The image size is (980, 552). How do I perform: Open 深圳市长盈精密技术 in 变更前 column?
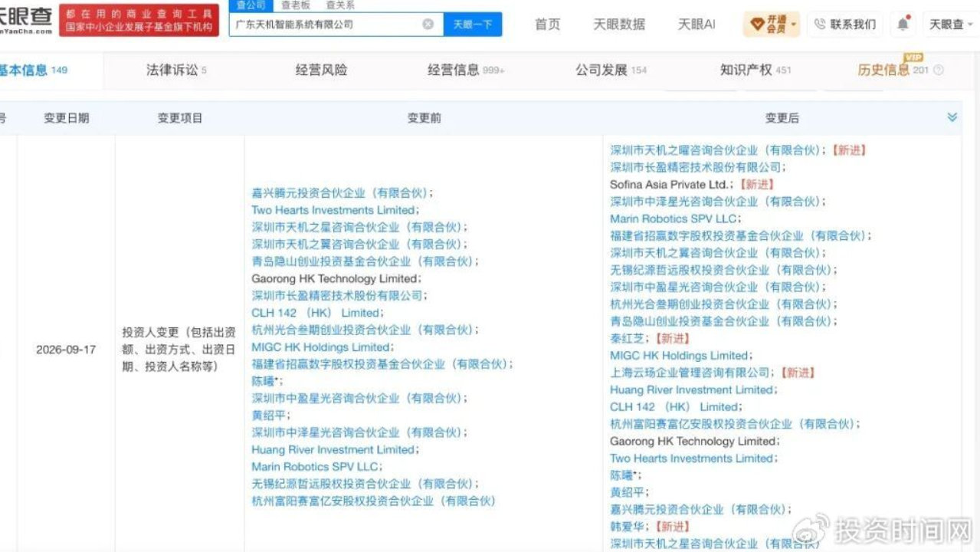coord(338,296)
